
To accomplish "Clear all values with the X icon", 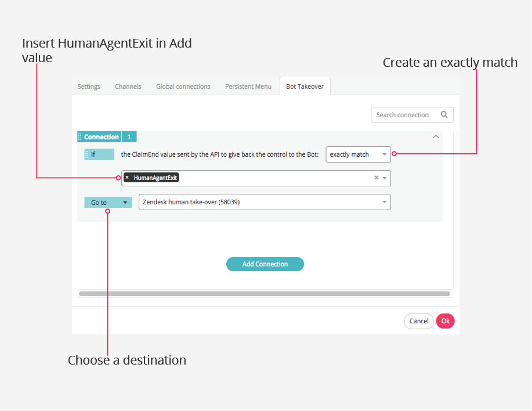I will click(377, 178).
